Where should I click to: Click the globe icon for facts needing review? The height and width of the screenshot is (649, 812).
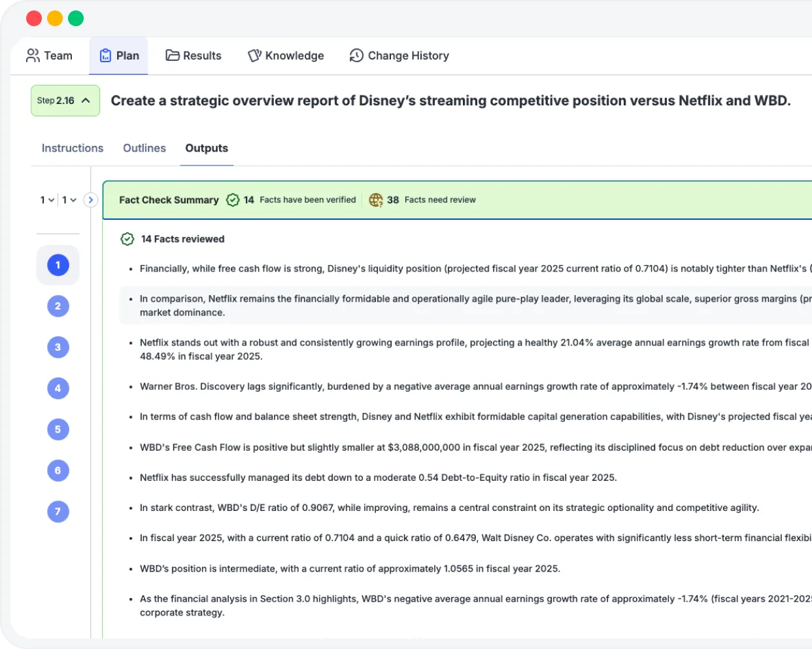pos(376,200)
